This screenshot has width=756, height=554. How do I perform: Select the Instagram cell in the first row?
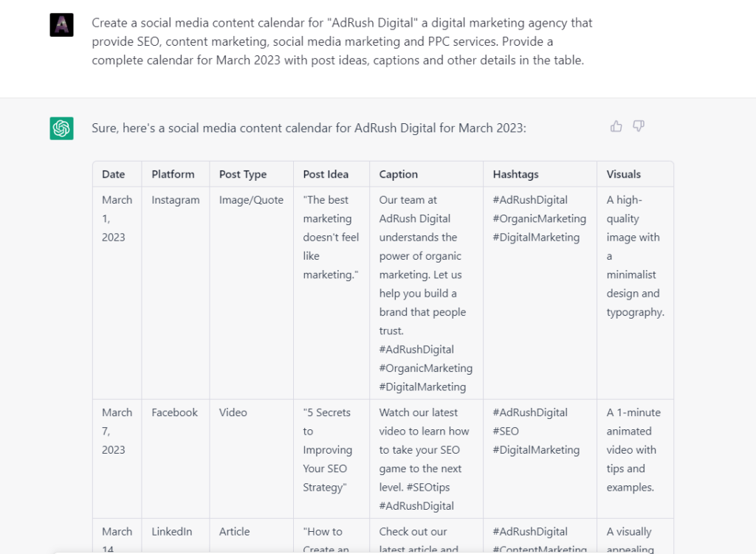(176, 199)
